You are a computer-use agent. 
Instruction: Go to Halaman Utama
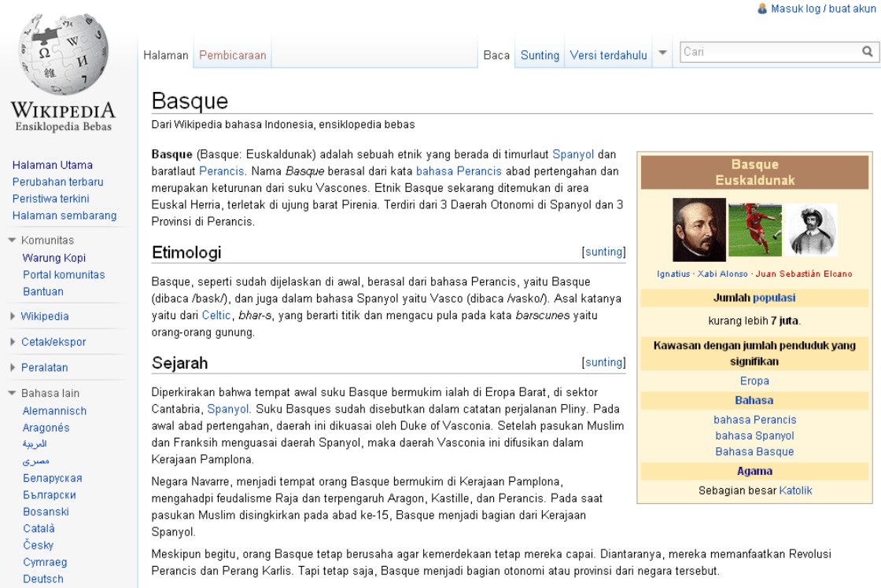[52, 165]
